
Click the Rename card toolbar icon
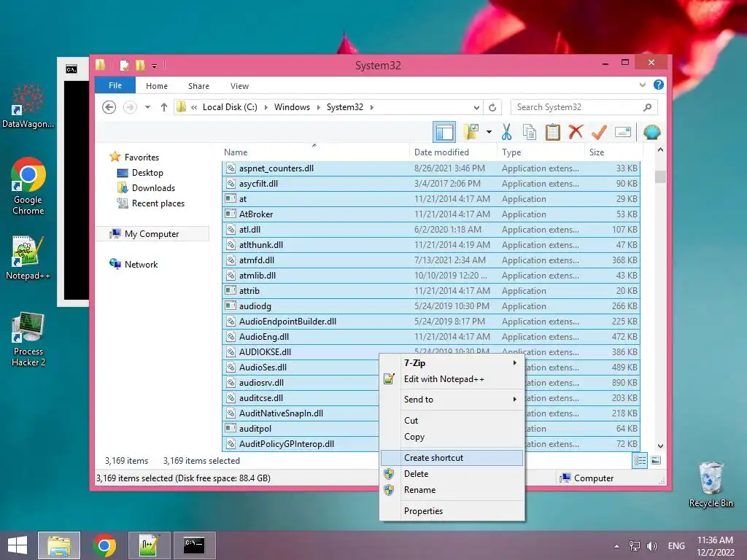(623, 132)
